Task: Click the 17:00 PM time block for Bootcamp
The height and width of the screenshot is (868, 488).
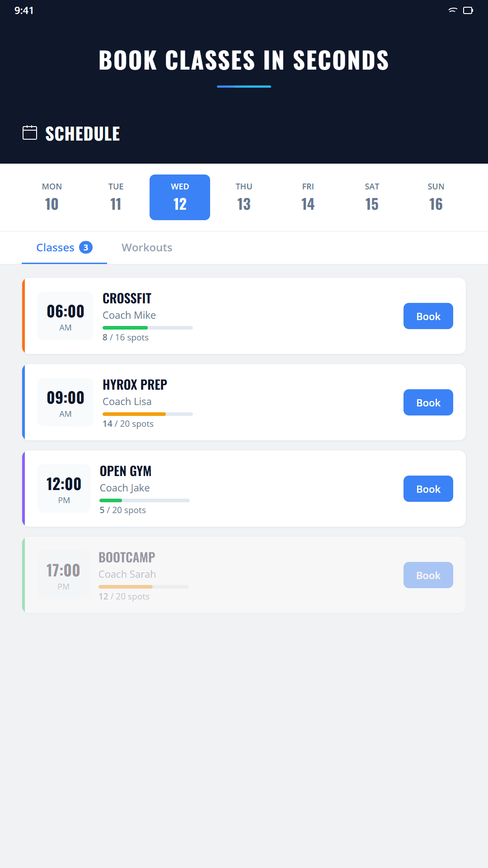Action: [x=63, y=575]
